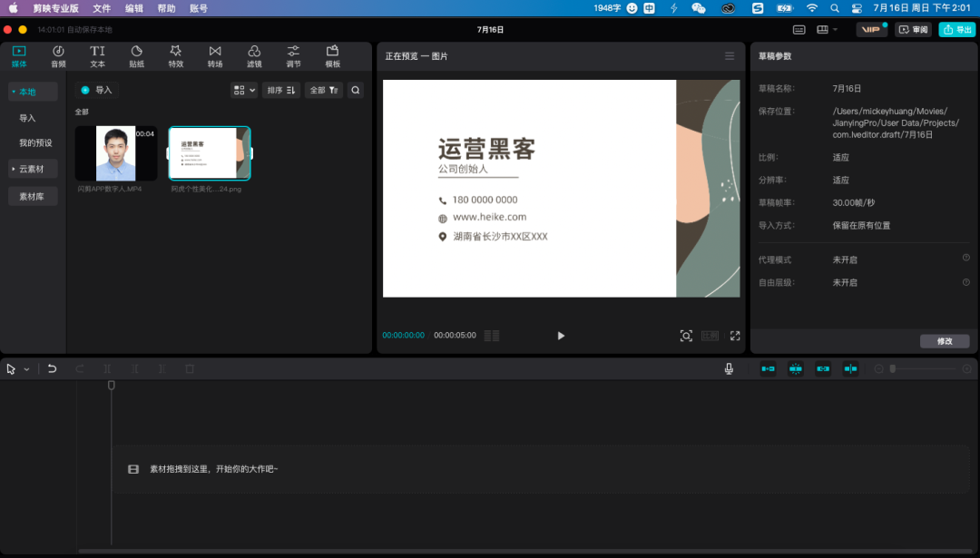Viewport: 980px width, 558px height.
Task: Switch to the 素材库 sidebar tab
Action: point(33,196)
